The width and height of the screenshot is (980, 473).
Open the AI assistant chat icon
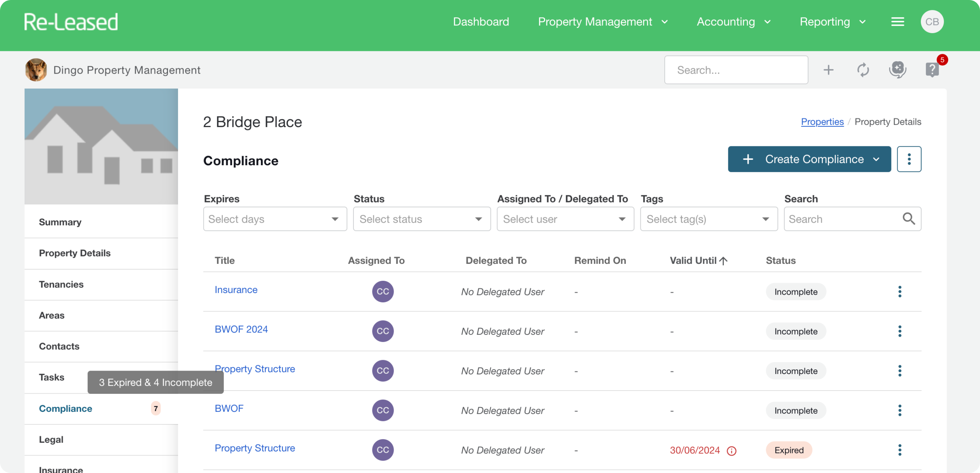click(x=898, y=70)
